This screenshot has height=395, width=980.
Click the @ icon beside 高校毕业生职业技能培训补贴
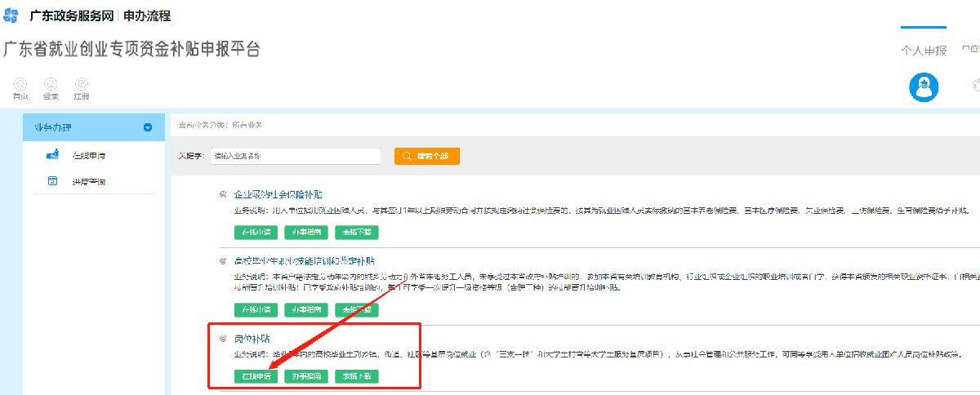223,261
